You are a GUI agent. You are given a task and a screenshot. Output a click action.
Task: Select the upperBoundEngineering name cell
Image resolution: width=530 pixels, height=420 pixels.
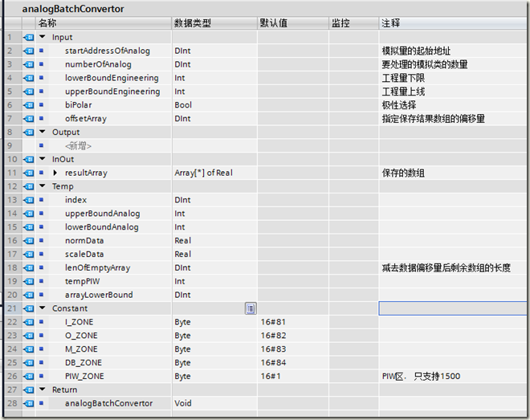click(x=112, y=92)
